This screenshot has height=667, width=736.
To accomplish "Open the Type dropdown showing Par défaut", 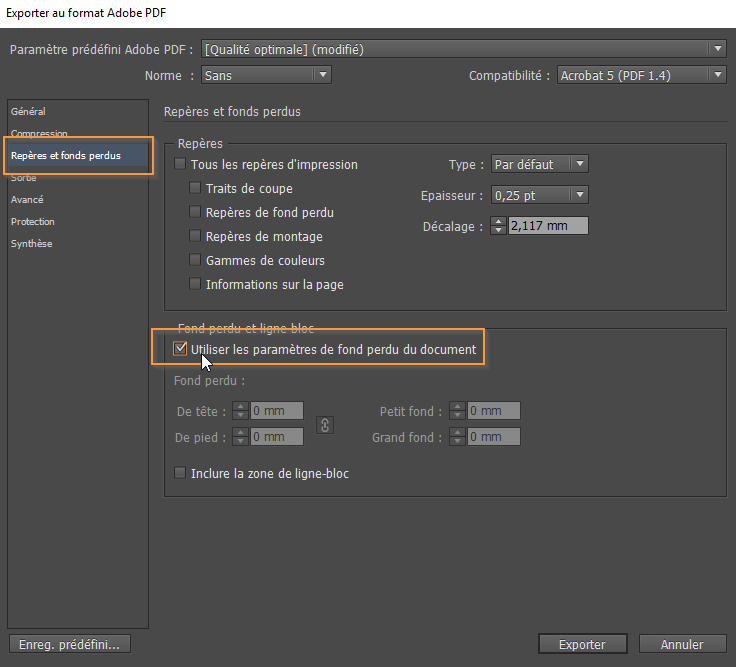I will coord(540,164).
